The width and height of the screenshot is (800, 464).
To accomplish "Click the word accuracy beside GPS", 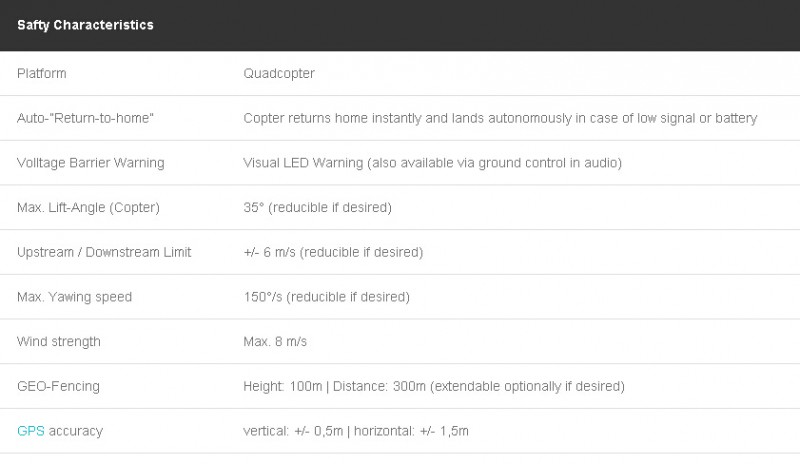I will click(76, 431).
